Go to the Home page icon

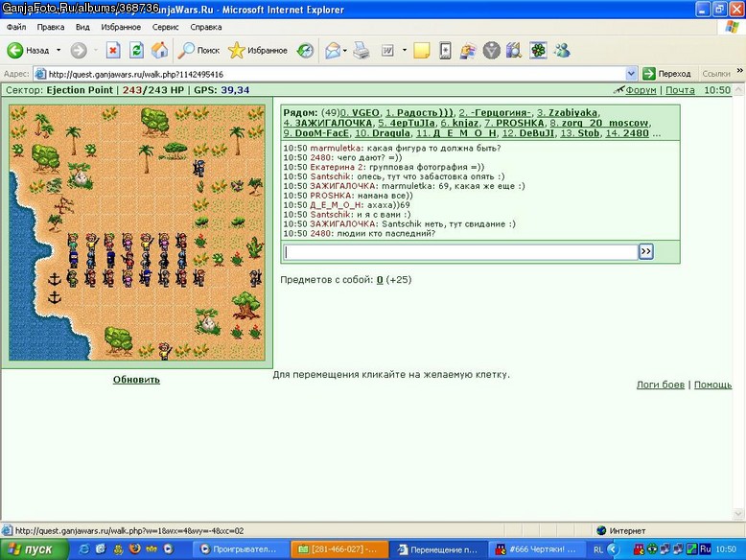point(159,50)
